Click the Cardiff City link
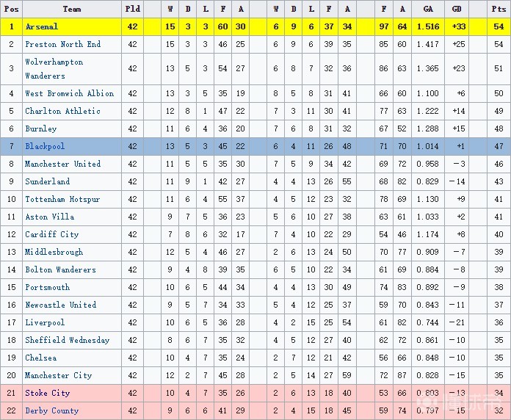The width and height of the screenshot is (511, 420). pos(52,235)
